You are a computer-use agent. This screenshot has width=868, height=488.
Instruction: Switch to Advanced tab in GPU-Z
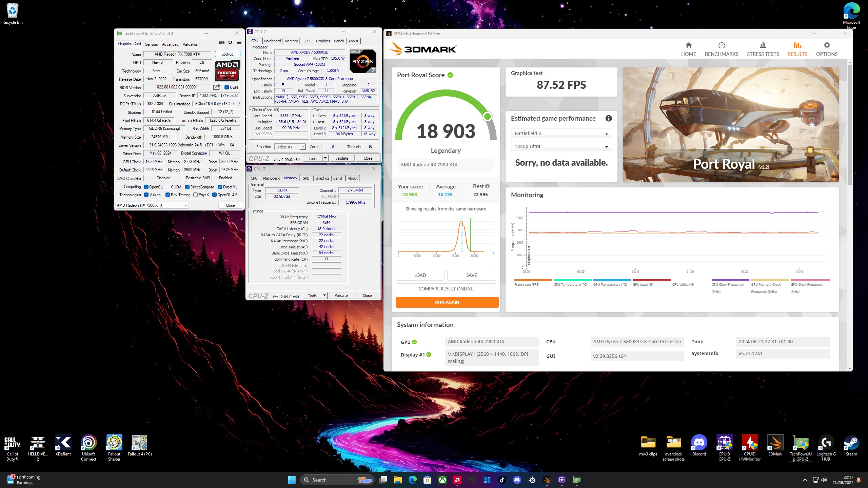tap(170, 44)
